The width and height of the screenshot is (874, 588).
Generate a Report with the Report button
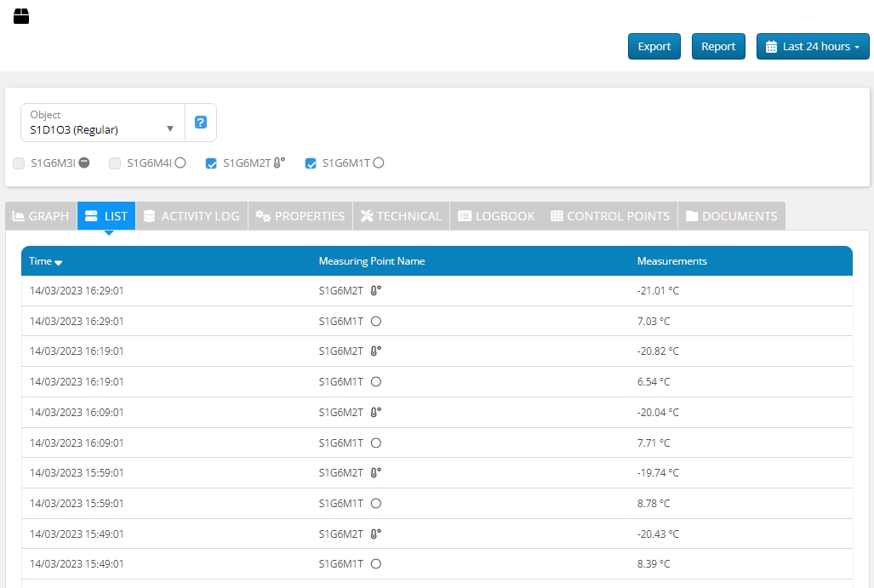tap(718, 47)
